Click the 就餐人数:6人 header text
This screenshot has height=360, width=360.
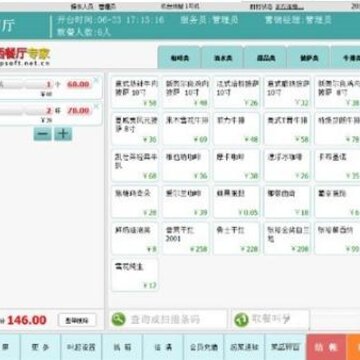84,32
